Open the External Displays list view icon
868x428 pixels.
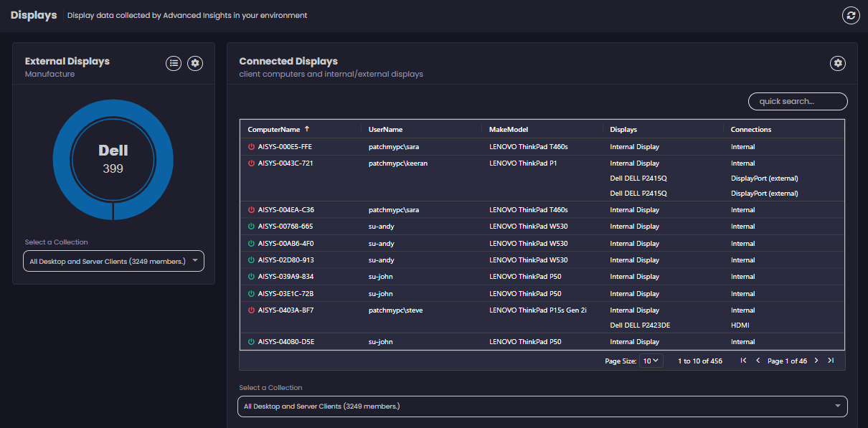click(174, 64)
